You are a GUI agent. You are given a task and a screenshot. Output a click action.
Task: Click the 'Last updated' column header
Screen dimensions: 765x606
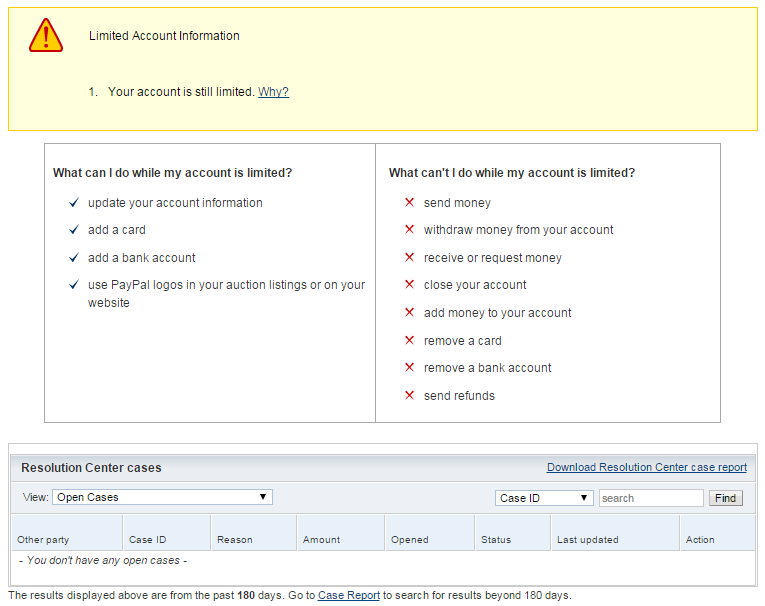[x=587, y=540]
